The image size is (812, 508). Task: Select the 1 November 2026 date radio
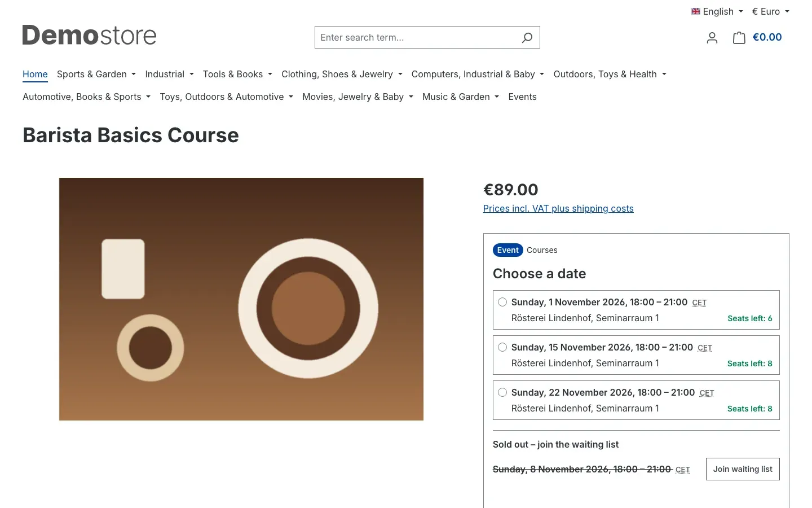[x=502, y=302]
